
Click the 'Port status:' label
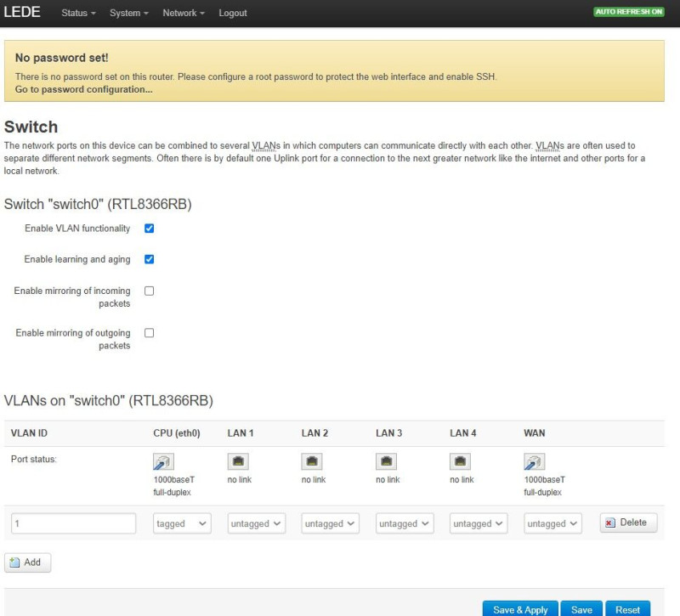(x=34, y=459)
